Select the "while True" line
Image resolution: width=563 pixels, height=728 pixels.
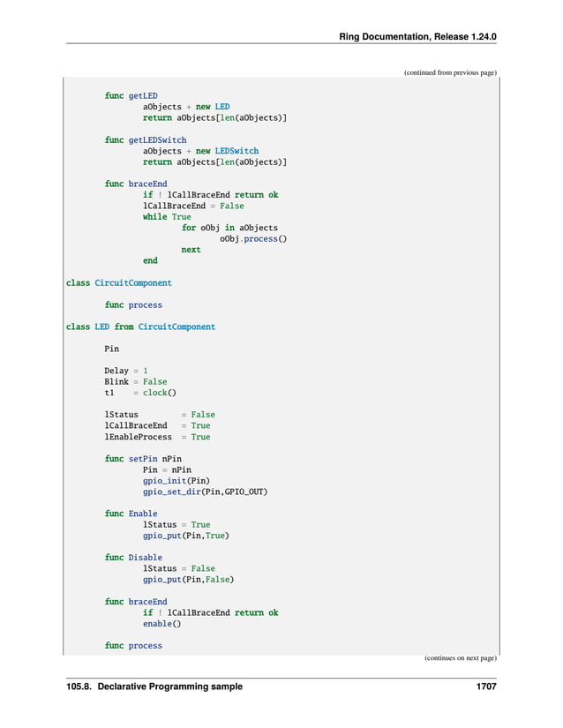point(167,217)
